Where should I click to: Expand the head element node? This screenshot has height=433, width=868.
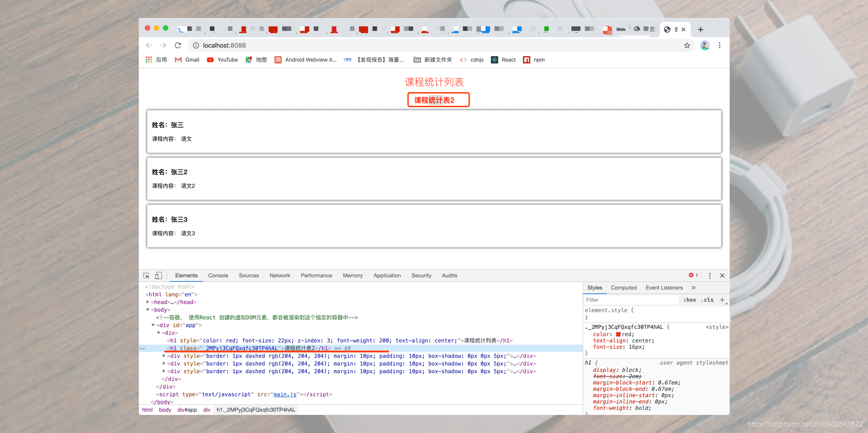pyautogui.click(x=148, y=302)
